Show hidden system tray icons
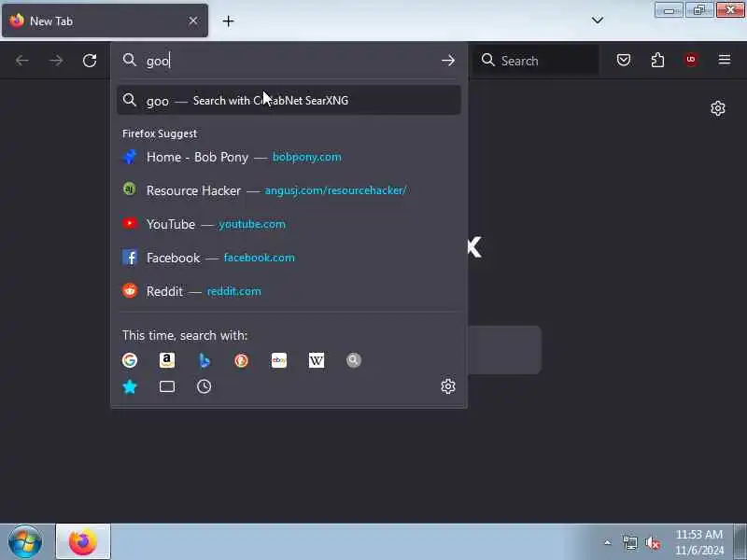Image resolution: width=747 pixels, height=560 pixels. [x=608, y=542]
